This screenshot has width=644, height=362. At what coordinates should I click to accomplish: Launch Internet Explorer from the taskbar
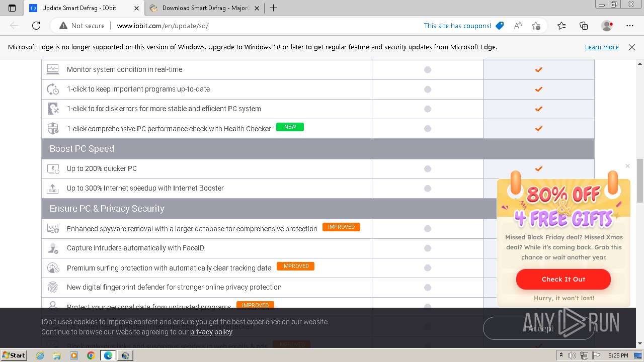40,355
